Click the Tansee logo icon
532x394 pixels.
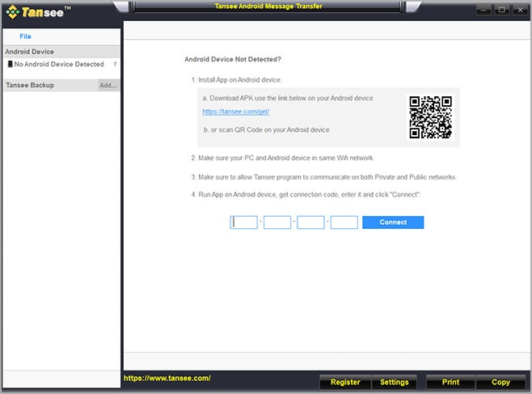pos(13,12)
